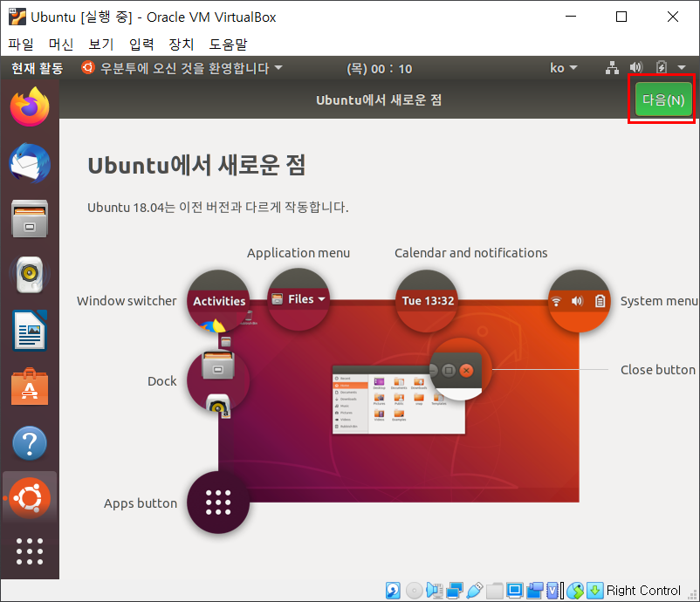Viewport: 700px width, 602px height.
Task: Expand the system menu arrow in top bar
Action: coord(682,68)
